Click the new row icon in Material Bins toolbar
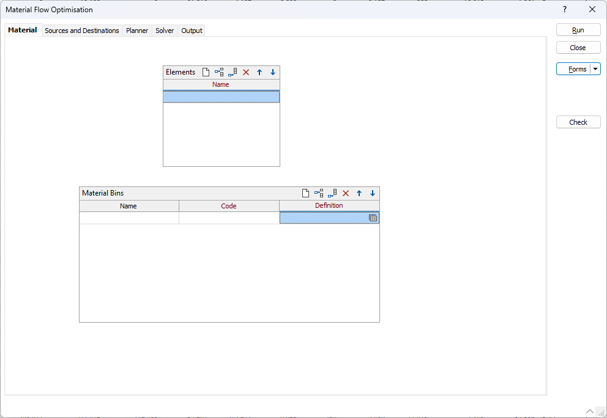The height and width of the screenshot is (418, 607). pyautogui.click(x=306, y=193)
